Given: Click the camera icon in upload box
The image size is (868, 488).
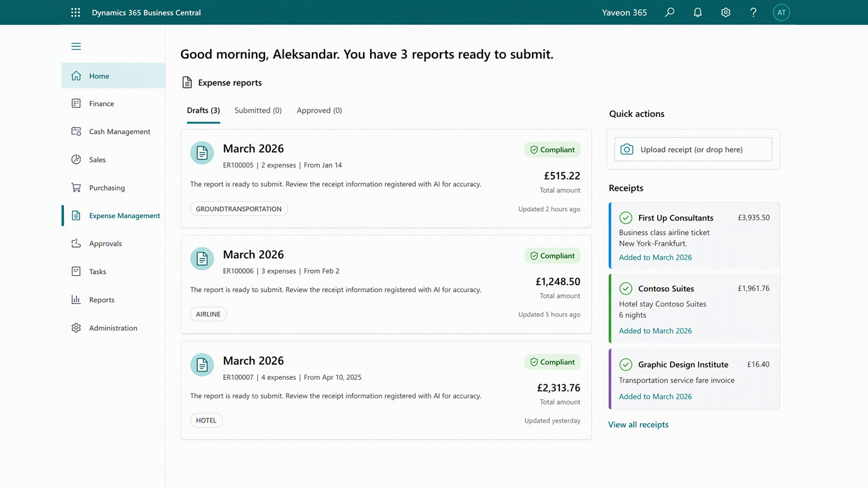Looking at the screenshot, I should (627, 149).
